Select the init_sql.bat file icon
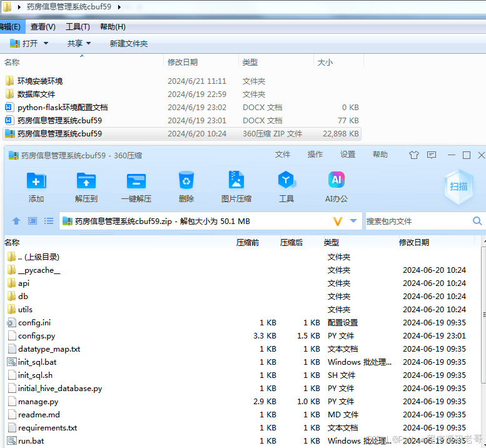The image size is (486, 448). click(x=12, y=362)
